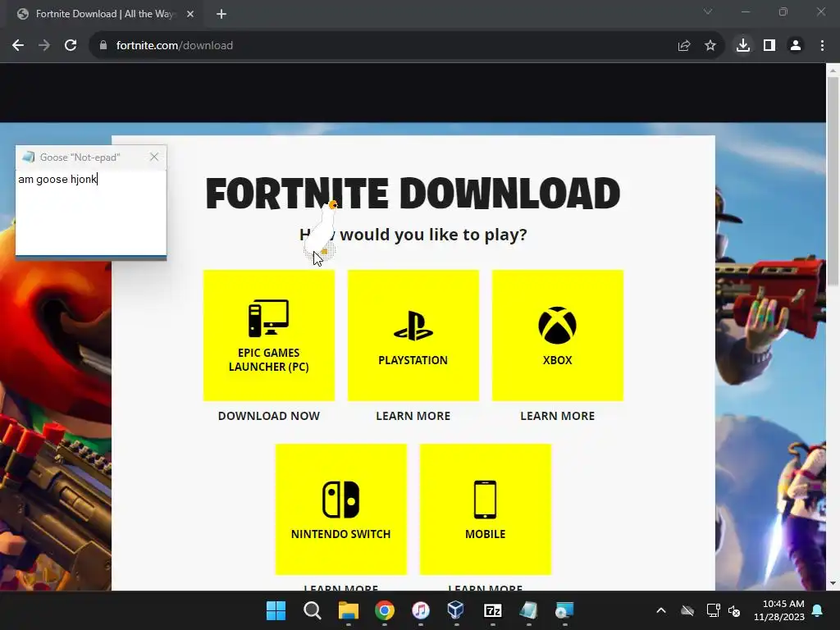Choose the Nintendo Switch tile
The width and height of the screenshot is (840, 630).
(x=341, y=509)
